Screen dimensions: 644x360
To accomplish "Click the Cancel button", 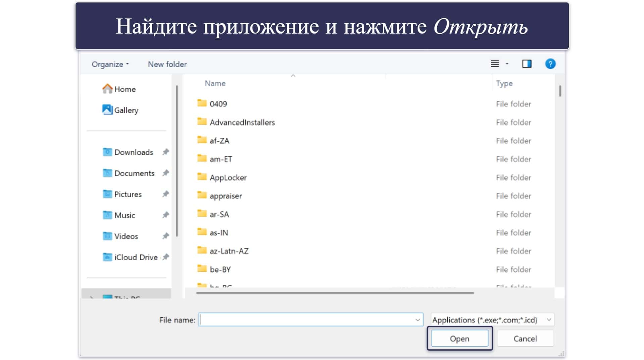I will (525, 339).
